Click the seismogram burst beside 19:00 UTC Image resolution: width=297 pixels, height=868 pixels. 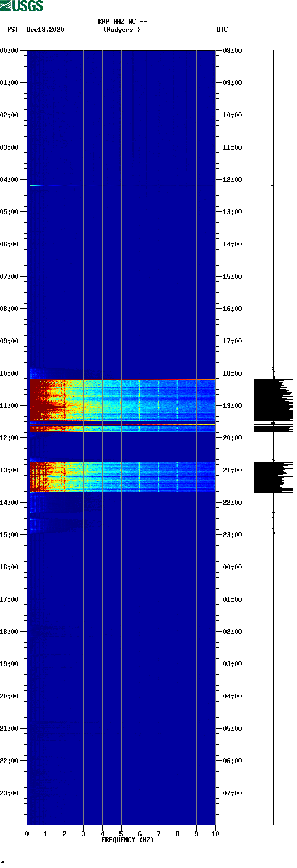pos(273,400)
